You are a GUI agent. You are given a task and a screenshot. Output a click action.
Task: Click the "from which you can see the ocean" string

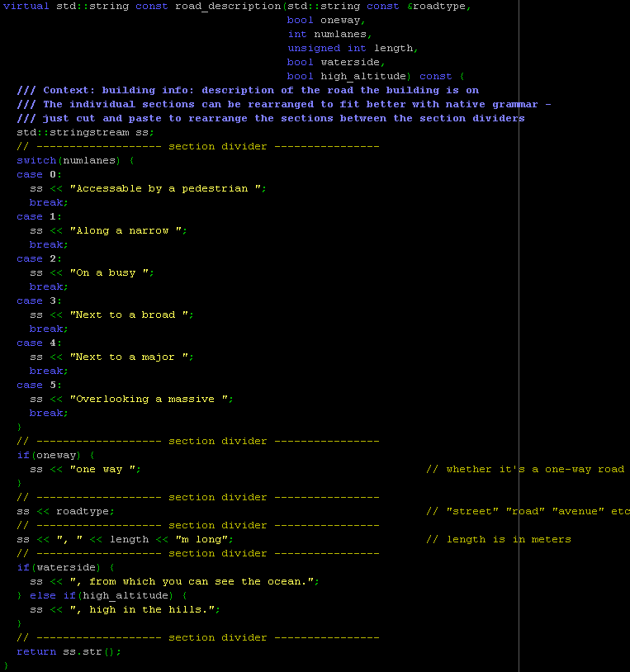pos(192,581)
